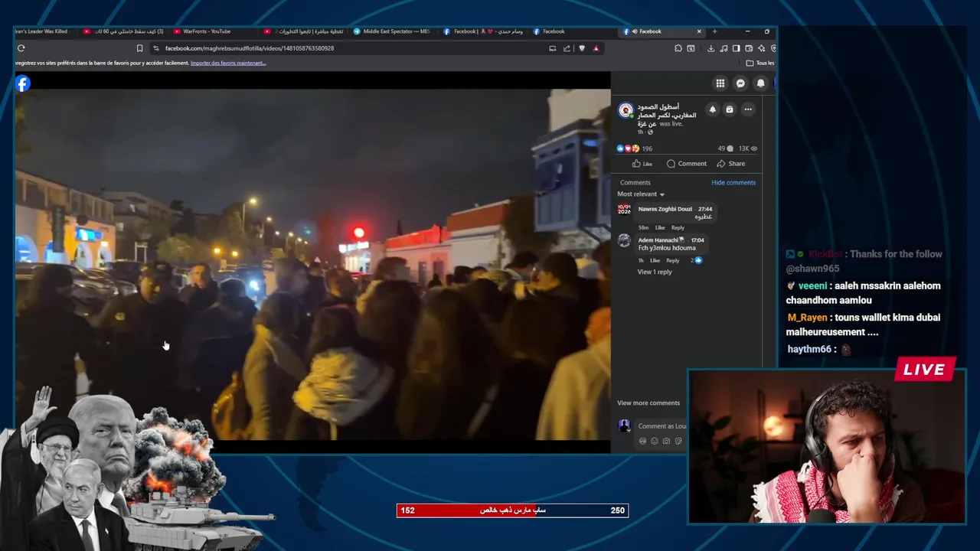Screen dimensions: 980x551
Task: Switch to Iran's Leader Was Killed tab
Action: tap(44, 31)
